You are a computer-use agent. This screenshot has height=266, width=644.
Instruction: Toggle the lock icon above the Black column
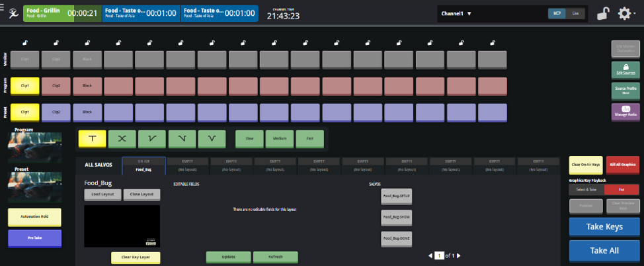pos(87,42)
